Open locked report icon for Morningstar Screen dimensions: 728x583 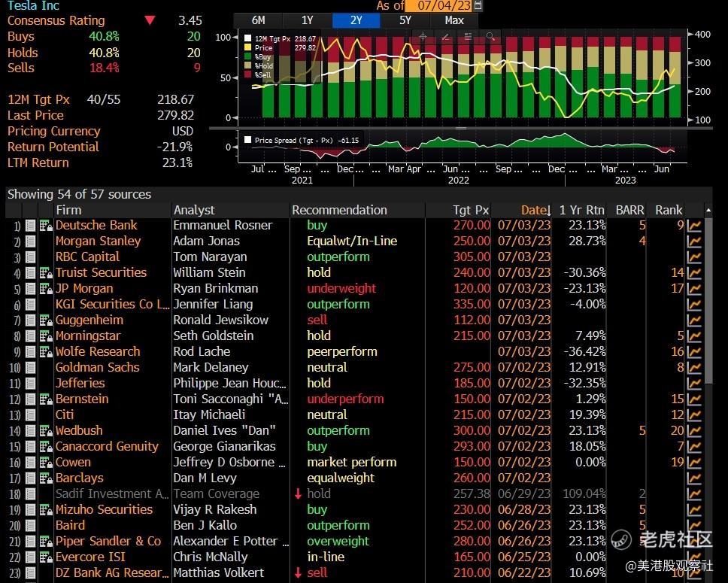click(x=45, y=336)
